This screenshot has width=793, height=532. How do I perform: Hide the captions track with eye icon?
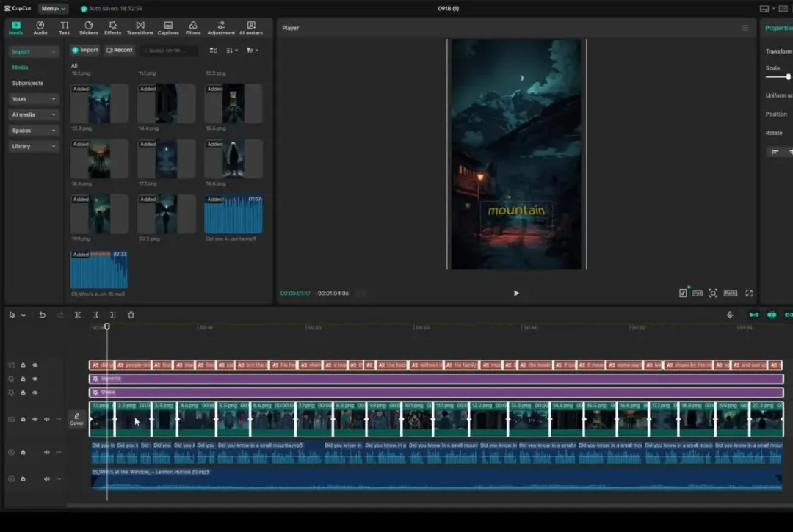(x=35, y=365)
